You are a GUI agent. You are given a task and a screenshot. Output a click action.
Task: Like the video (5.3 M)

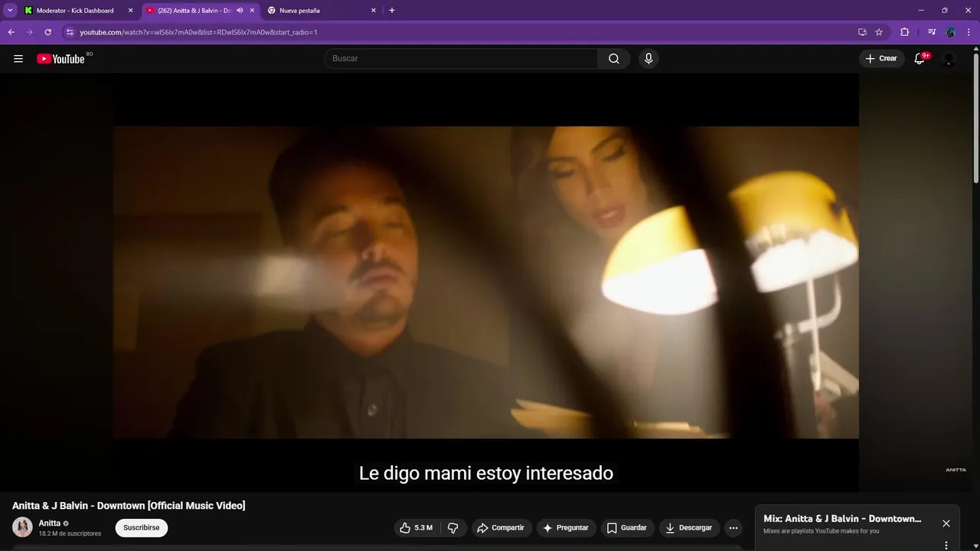[x=416, y=528]
